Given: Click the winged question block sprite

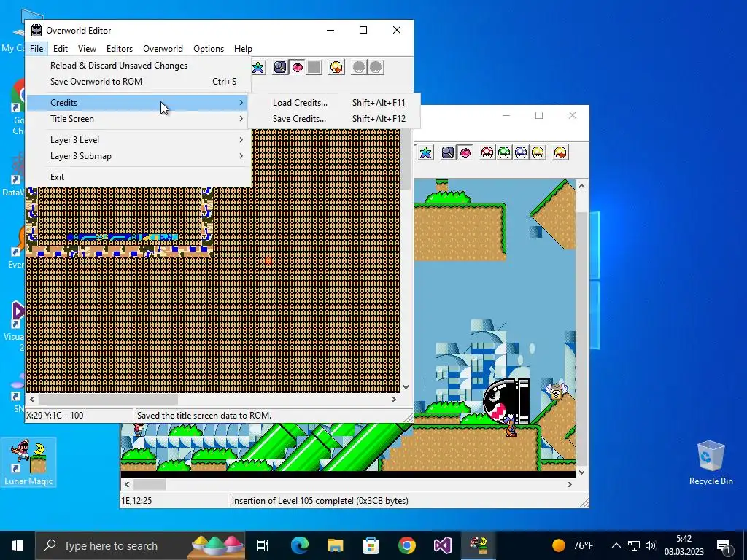Looking at the screenshot, I should pos(557,392).
